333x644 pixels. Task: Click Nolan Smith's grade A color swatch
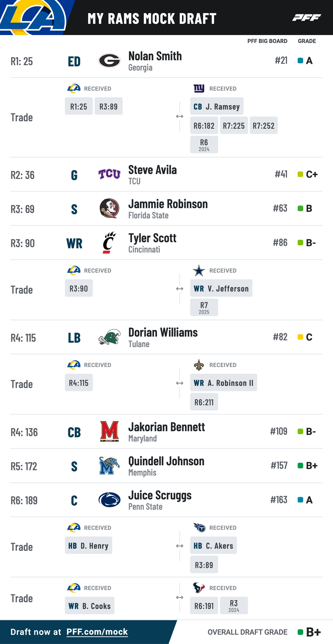(300, 60)
